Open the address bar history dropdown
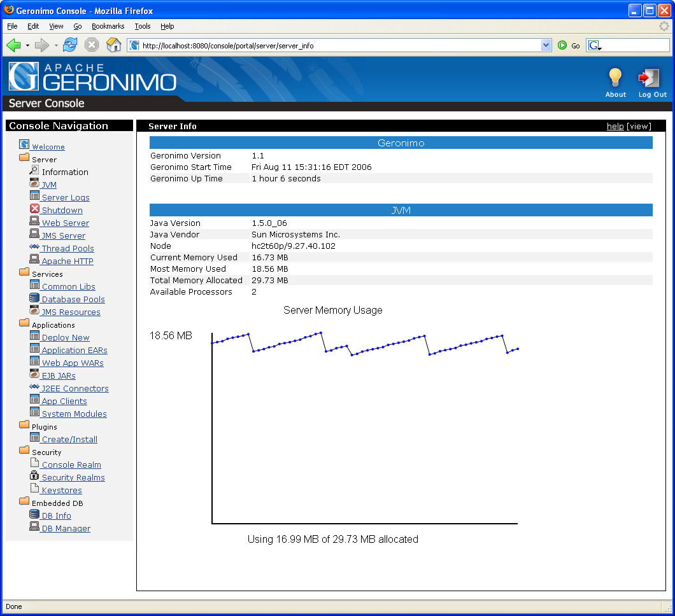675x616 pixels. pyautogui.click(x=546, y=45)
